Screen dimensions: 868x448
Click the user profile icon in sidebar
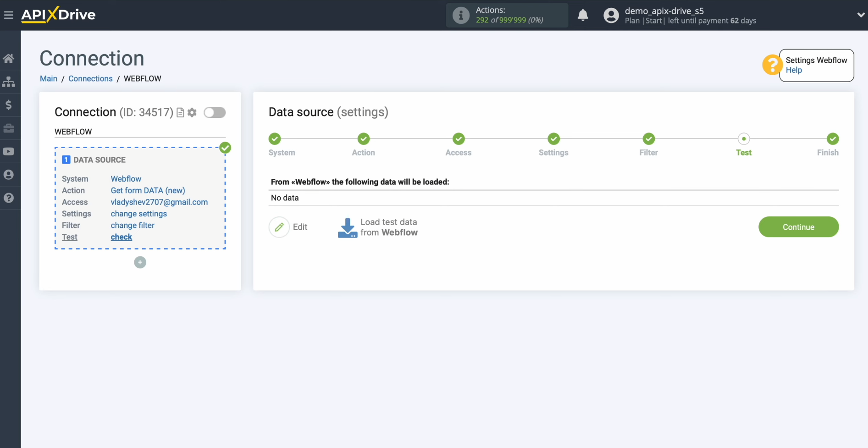coord(9,175)
